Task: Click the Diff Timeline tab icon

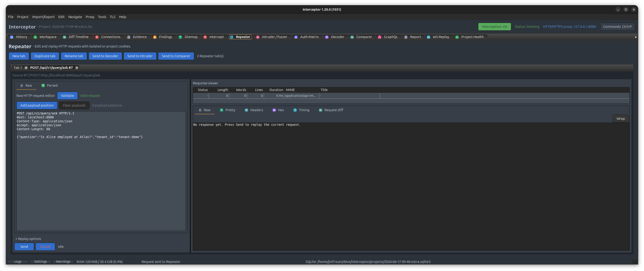Action: tap(64, 37)
